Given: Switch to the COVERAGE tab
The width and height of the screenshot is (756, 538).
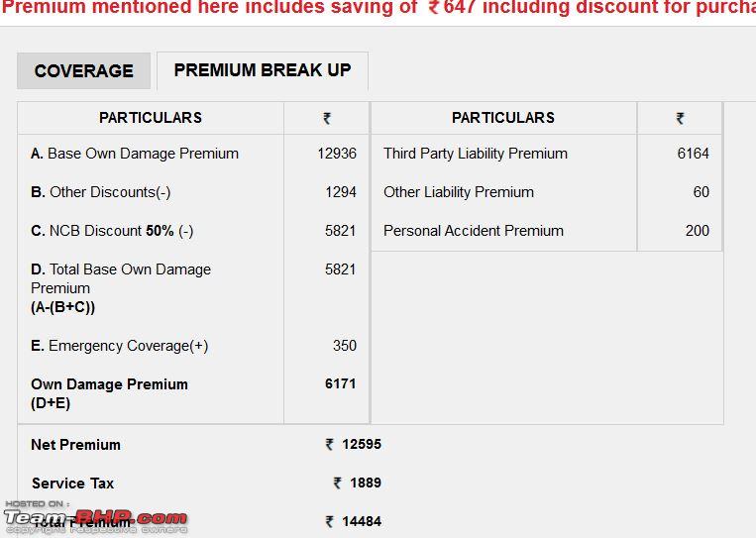Looking at the screenshot, I should 84,71.
